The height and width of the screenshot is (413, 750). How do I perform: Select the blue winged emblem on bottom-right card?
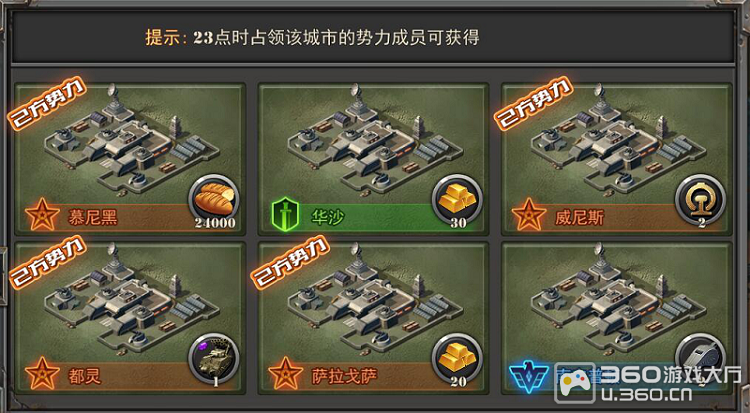coord(529,375)
